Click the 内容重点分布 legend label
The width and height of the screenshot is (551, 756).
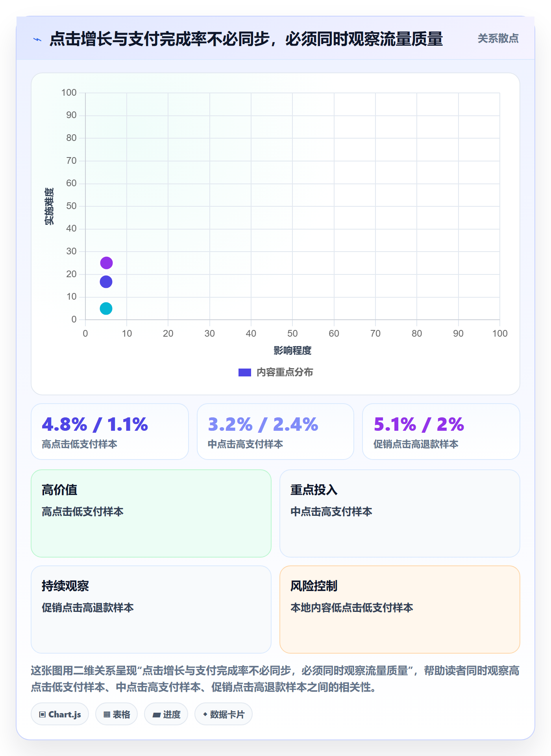tap(285, 372)
